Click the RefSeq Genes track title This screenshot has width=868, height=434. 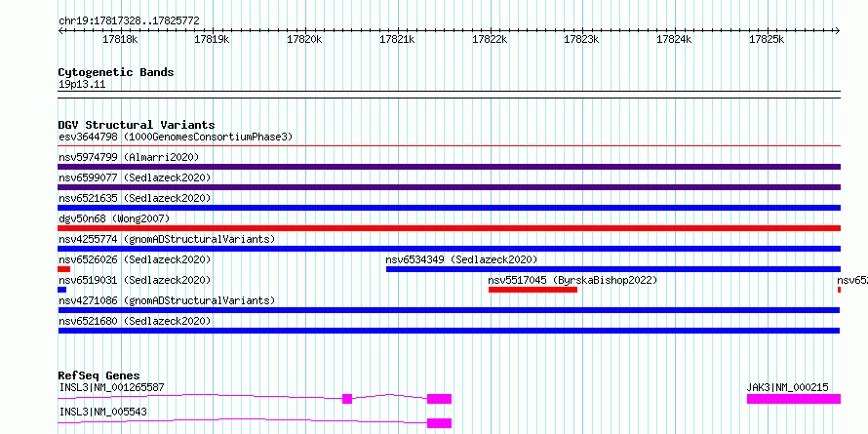click(99, 375)
